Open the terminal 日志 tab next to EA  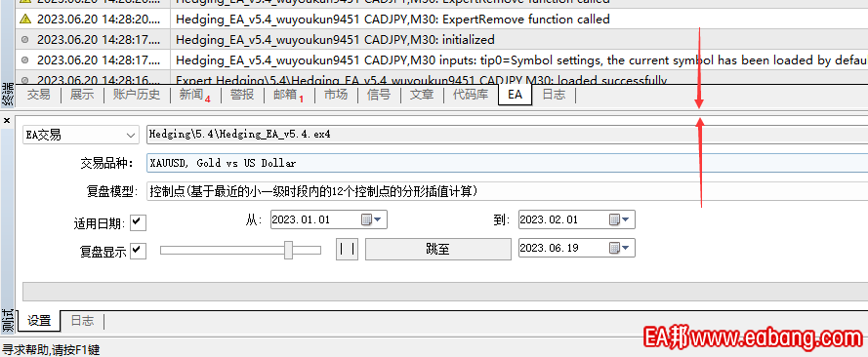tap(554, 95)
